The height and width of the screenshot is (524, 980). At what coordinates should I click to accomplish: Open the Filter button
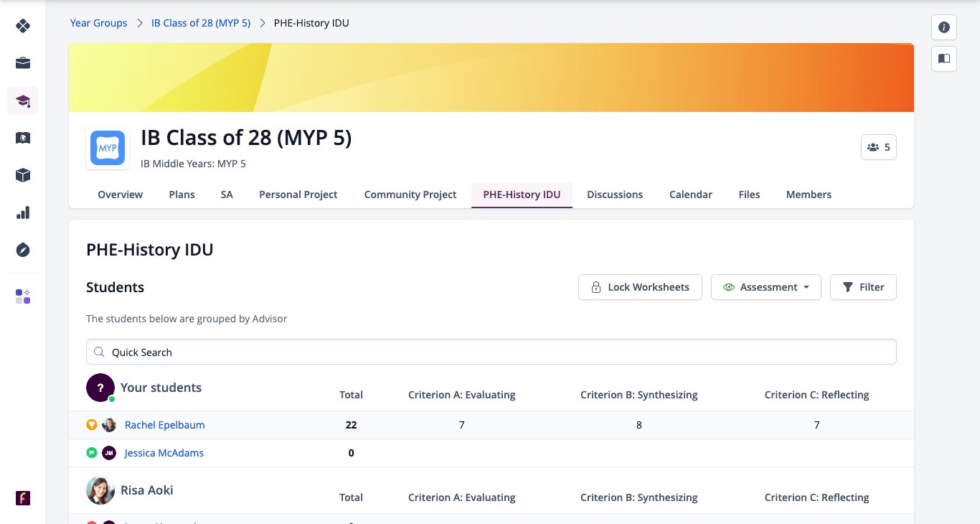863,287
